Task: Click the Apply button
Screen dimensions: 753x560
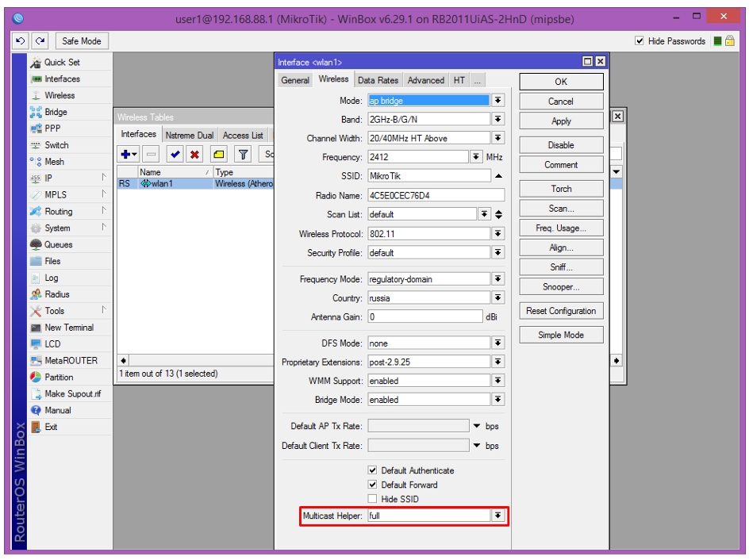Action: tap(561, 121)
